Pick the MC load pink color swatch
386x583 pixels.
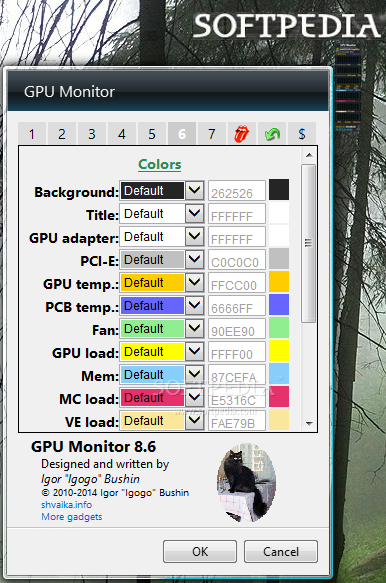click(x=279, y=397)
